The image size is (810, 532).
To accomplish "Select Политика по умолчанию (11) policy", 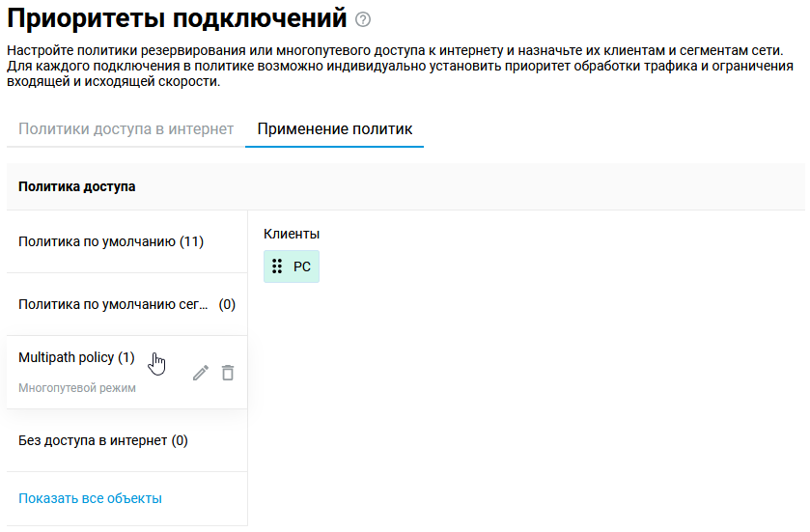I will point(110,241).
